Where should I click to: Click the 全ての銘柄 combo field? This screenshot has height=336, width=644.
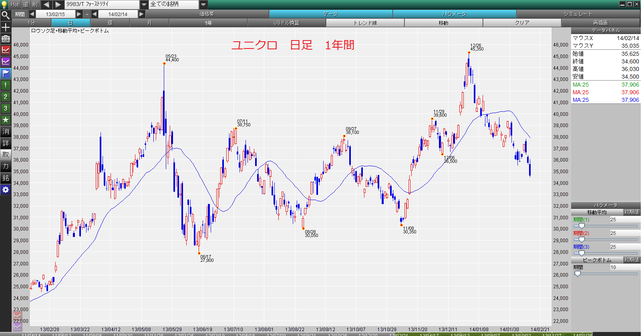tap(174, 4)
